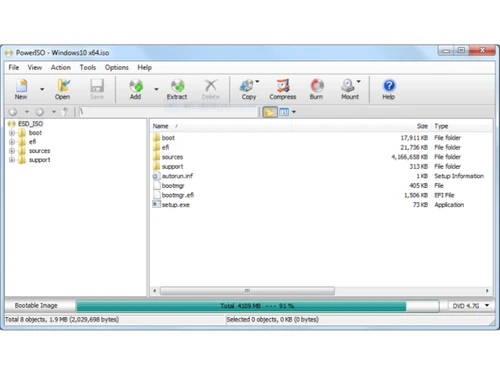Sort by the Type column header
The image size is (500, 375).
(x=441, y=126)
